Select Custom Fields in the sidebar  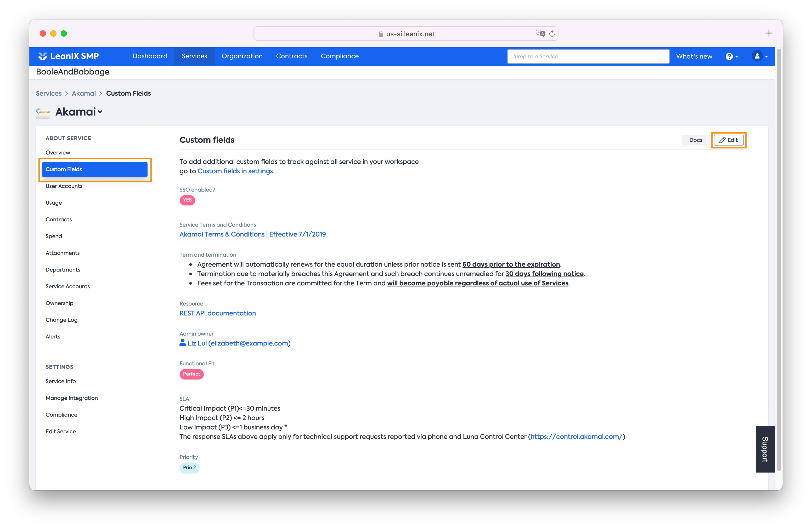[94, 169]
